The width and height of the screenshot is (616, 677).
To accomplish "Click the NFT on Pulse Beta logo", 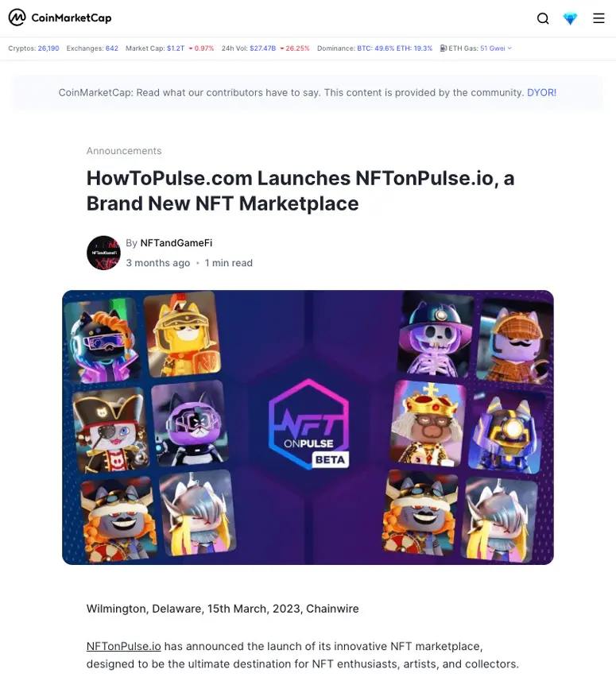I will [308, 424].
